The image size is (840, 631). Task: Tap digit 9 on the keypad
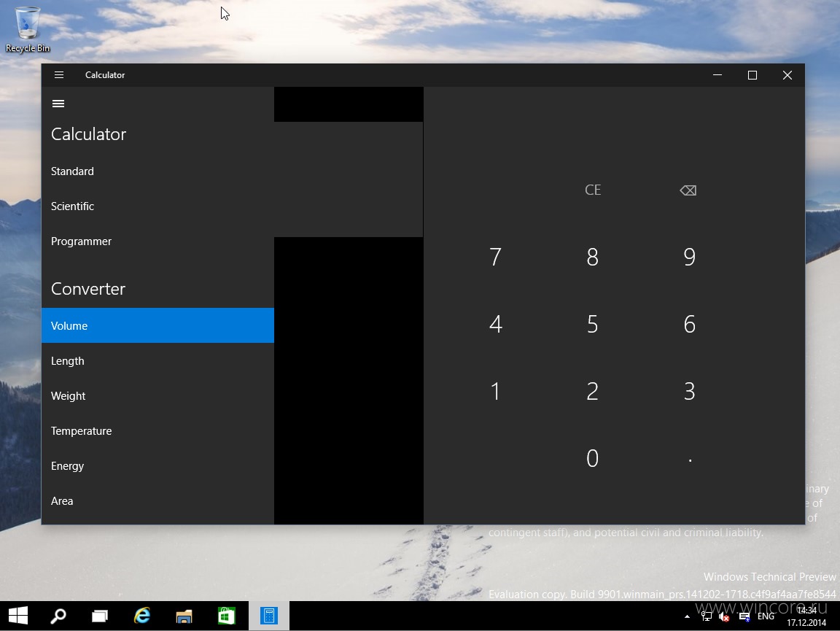tap(690, 257)
